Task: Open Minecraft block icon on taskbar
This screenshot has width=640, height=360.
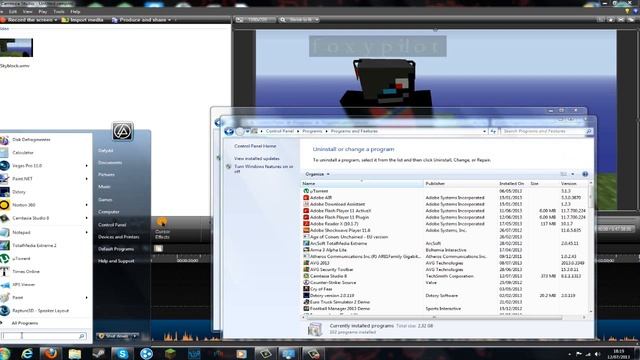Action: (x=170, y=353)
